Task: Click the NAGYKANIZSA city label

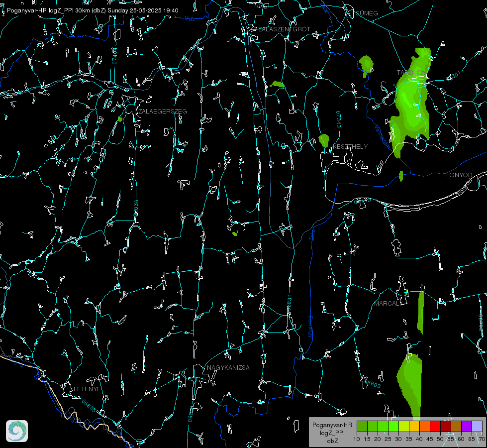Action: tap(228, 368)
